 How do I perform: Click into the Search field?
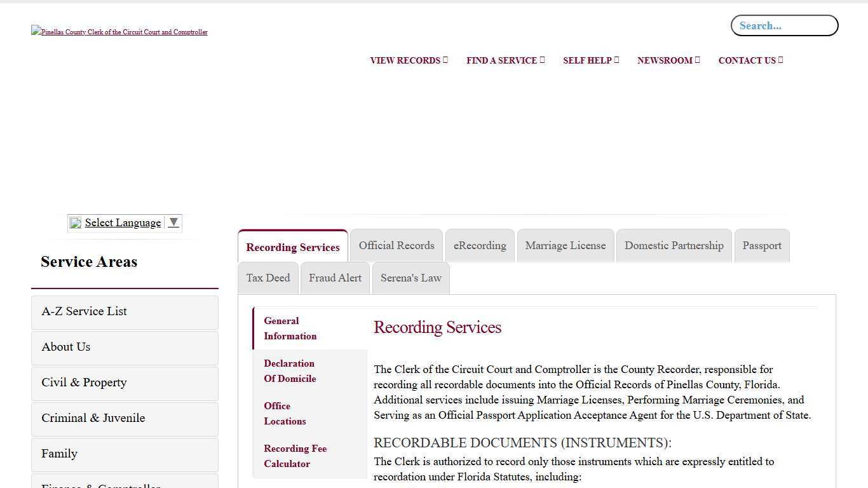point(784,26)
